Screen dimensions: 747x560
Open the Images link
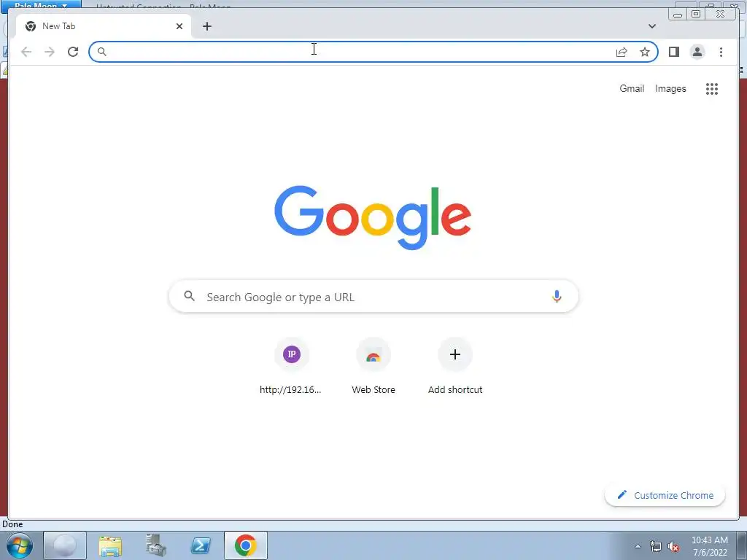pyautogui.click(x=670, y=88)
